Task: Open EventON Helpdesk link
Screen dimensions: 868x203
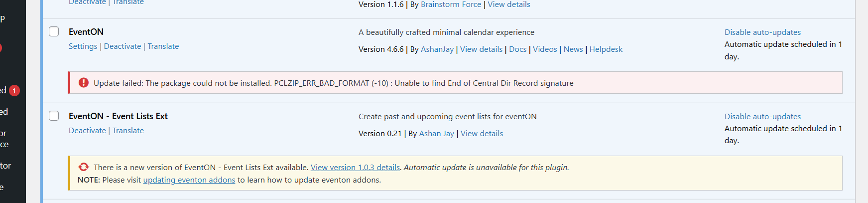Action: (606, 49)
